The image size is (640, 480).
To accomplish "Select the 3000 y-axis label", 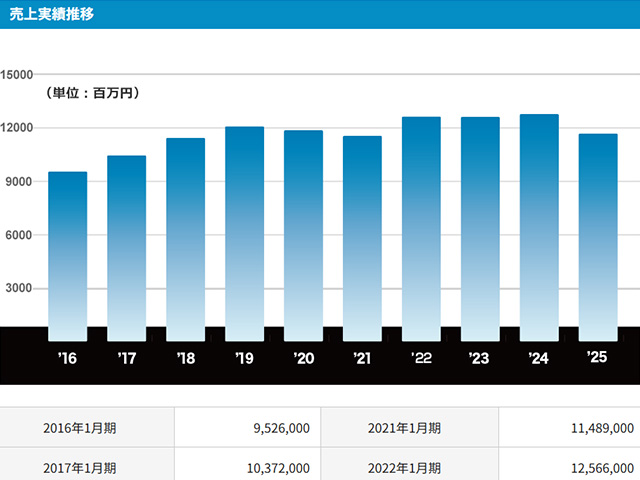I will pos(21,289).
